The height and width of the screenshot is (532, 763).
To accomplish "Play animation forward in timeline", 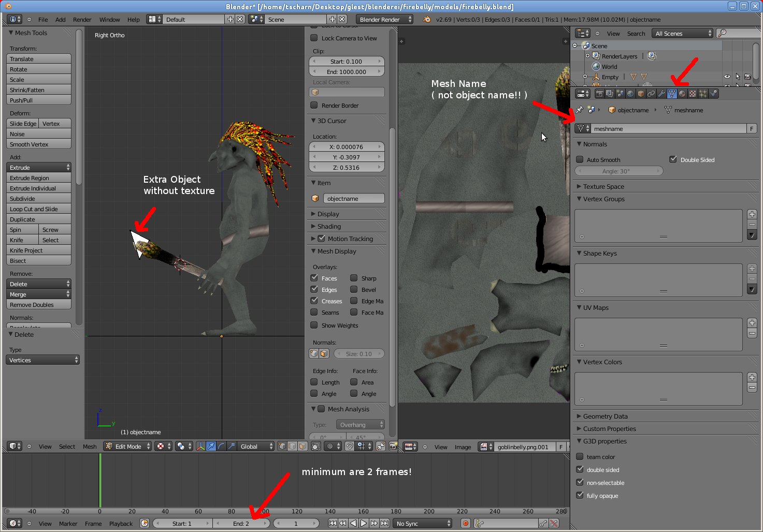I will 364,523.
